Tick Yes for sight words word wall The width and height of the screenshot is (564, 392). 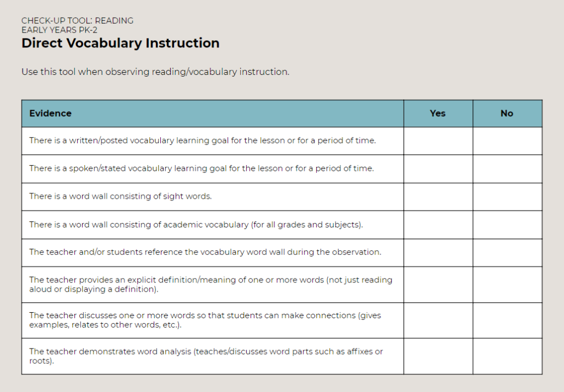pyautogui.click(x=438, y=197)
